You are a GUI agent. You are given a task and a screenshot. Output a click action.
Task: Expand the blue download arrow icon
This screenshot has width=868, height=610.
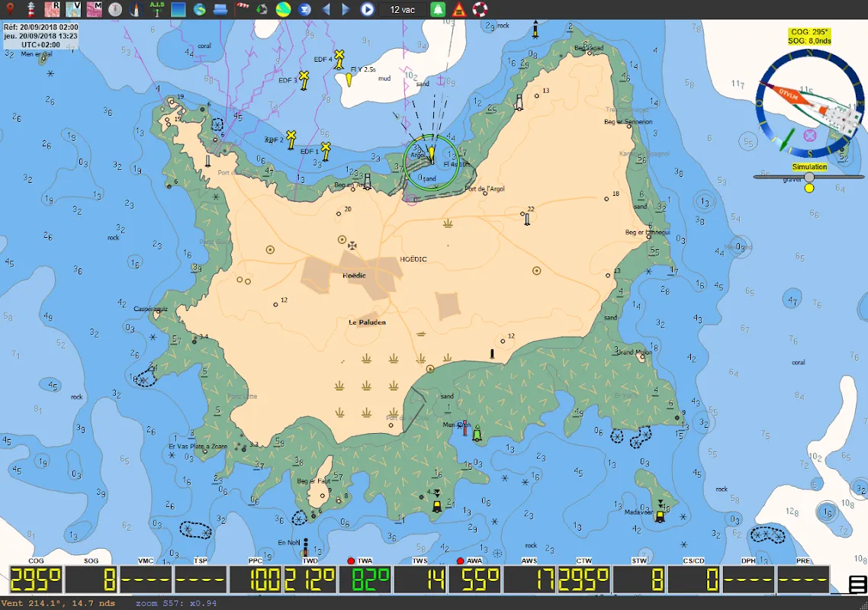304,9
